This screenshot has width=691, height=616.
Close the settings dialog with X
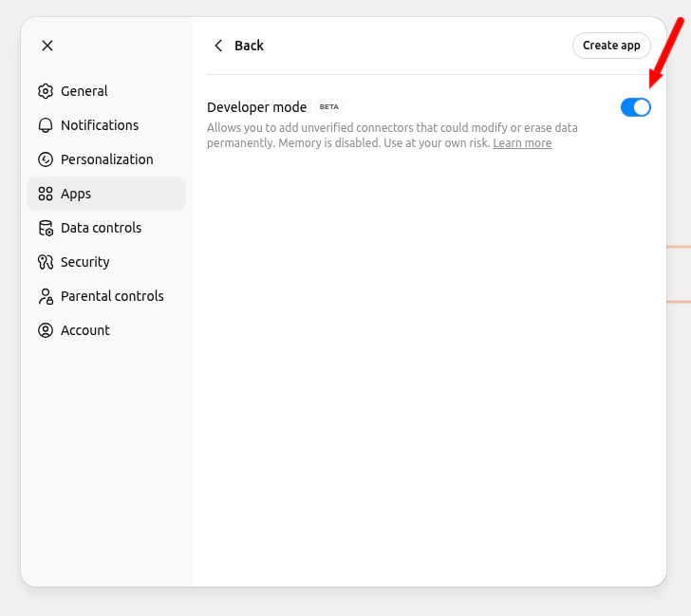pyautogui.click(x=47, y=46)
